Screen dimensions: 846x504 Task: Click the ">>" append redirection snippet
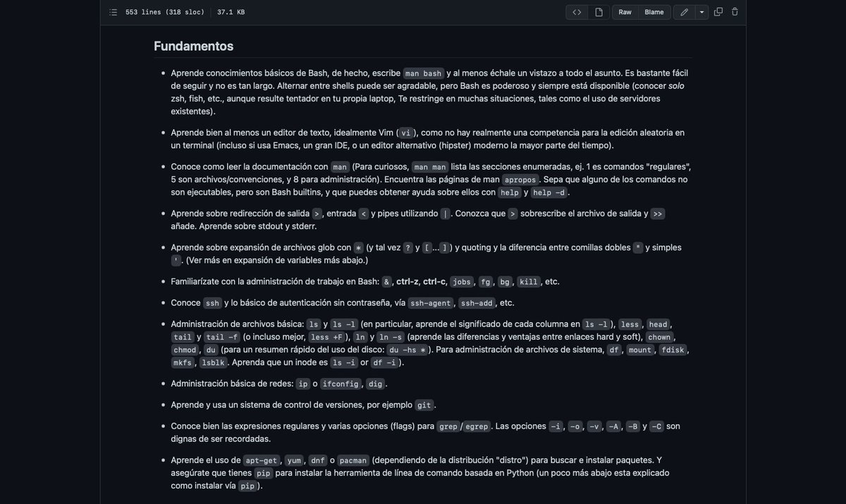pos(657,214)
